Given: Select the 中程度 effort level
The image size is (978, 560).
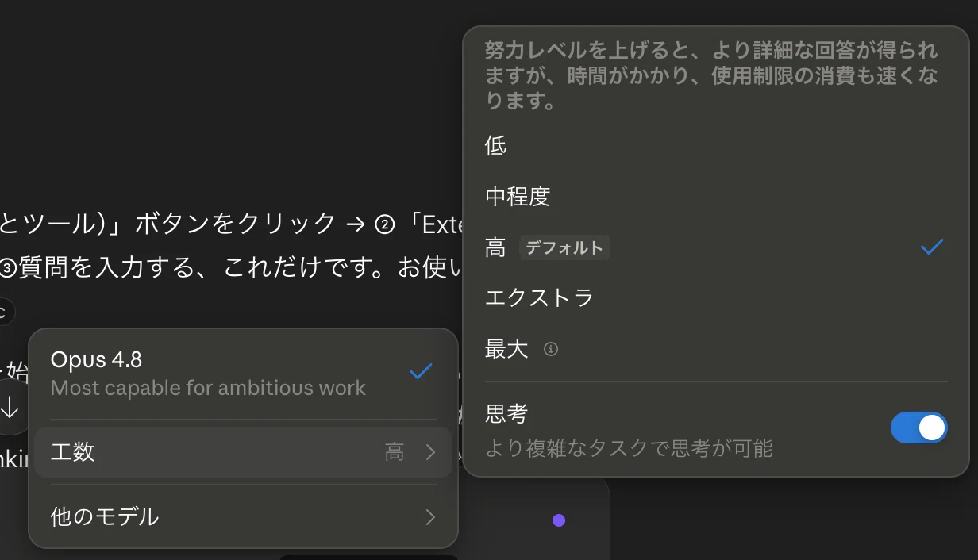Looking at the screenshot, I should pyautogui.click(x=715, y=196).
